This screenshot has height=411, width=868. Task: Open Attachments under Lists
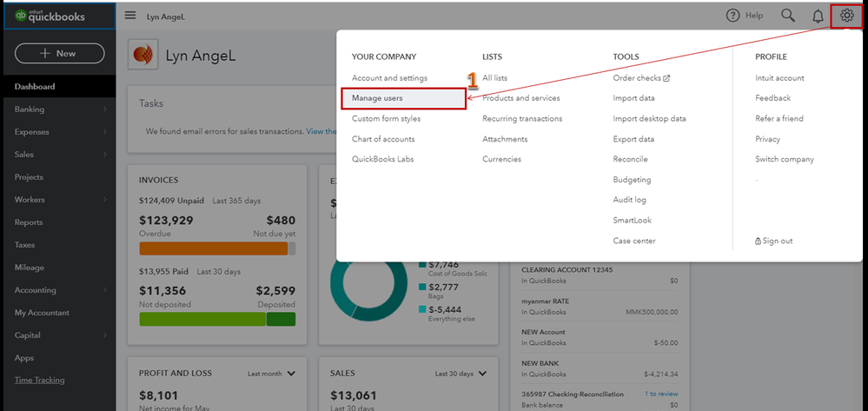[505, 139]
